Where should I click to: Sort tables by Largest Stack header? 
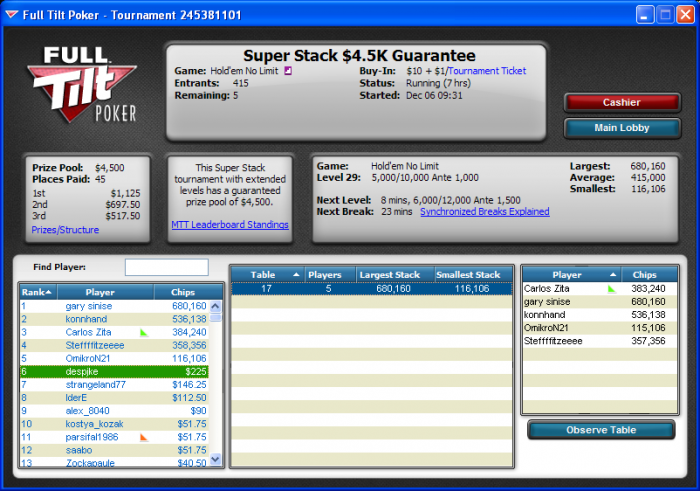point(395,275)
